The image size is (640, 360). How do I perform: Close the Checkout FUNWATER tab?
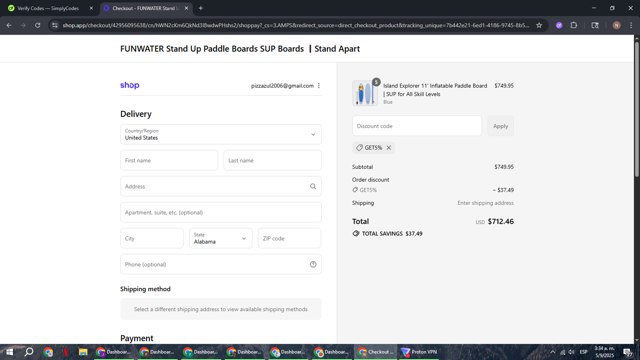coord(186,8)
